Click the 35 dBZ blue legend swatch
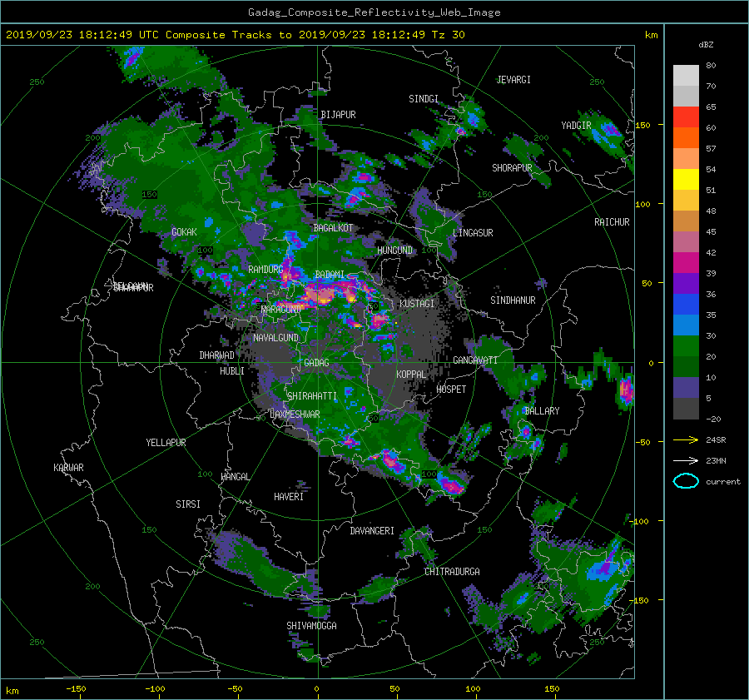Image resolution: width=749 pixels, height=700 pixels. 686,304
